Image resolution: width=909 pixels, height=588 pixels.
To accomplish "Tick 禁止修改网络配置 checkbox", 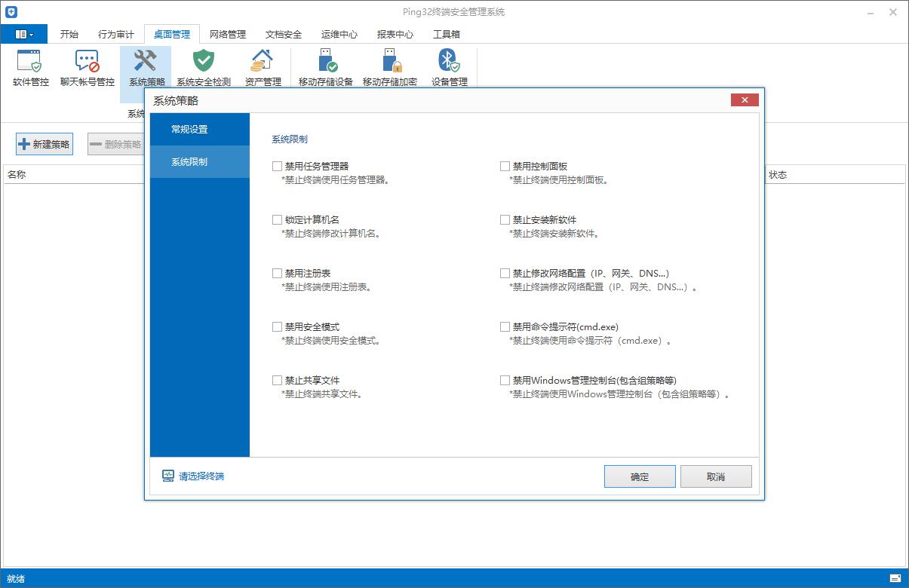I will [x=505, y=273].
